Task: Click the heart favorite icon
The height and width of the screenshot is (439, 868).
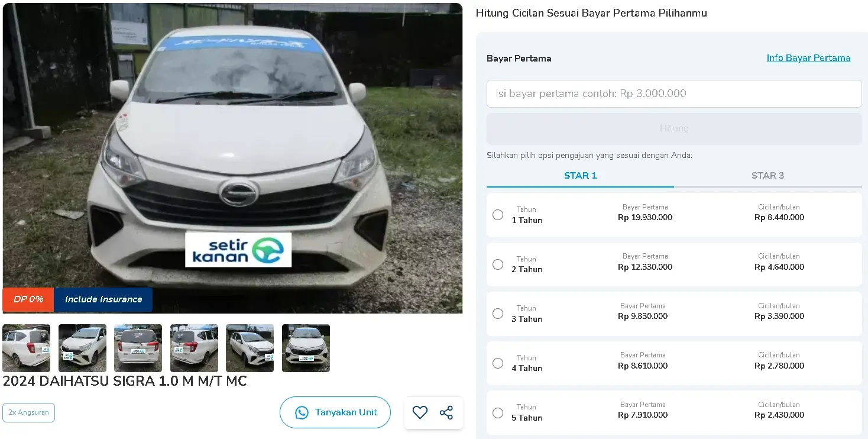Action: [420, 412]
